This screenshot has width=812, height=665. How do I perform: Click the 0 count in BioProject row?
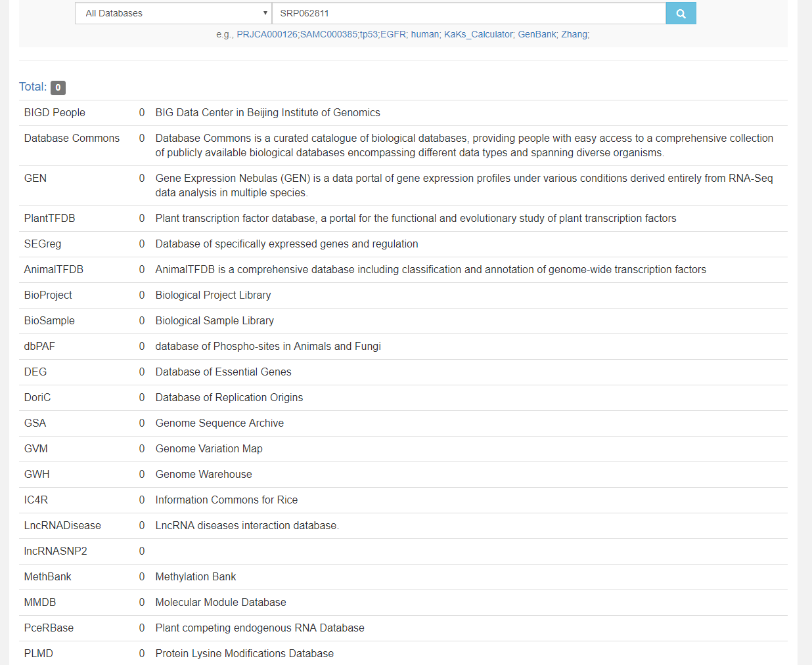click(142, 295)
